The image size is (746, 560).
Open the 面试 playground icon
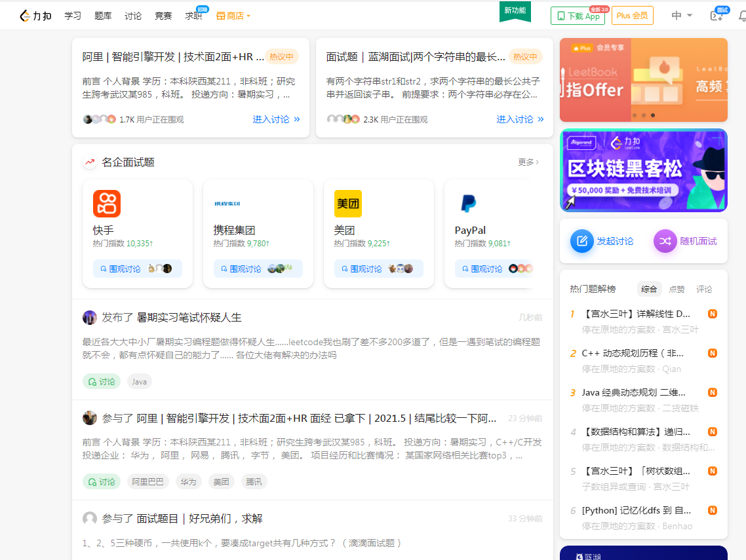tap(717, 16)
